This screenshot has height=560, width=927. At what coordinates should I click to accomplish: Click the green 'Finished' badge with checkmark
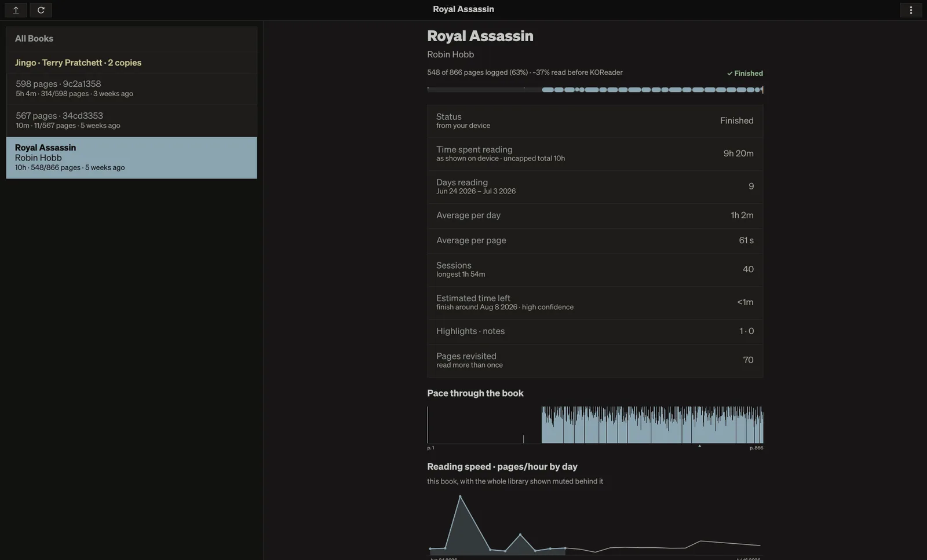click(x=745, y=74)
